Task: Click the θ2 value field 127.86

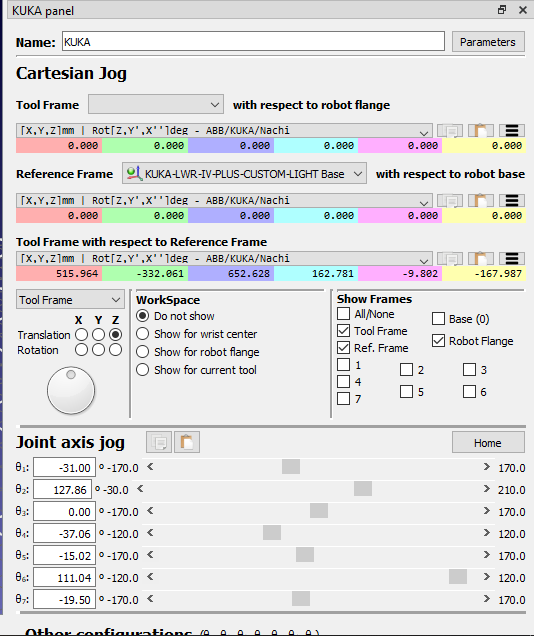Action: click(x=62, y=490)
